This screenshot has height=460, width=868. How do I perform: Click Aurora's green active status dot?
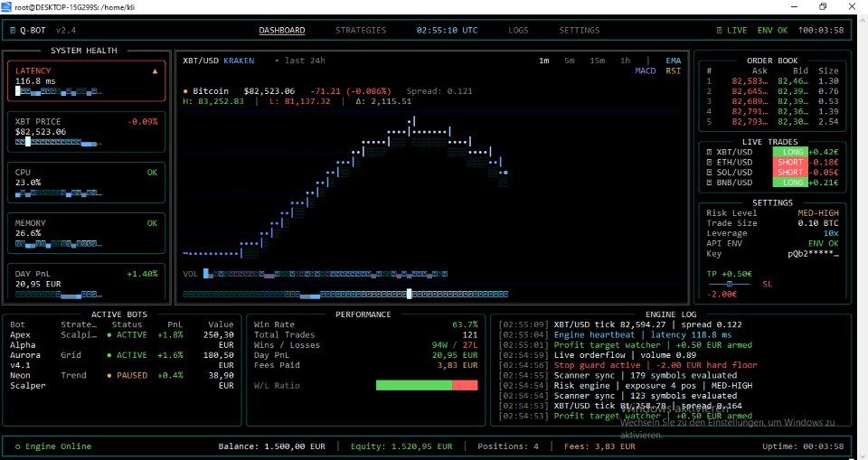pyautogui.click(x=109, y=355)
